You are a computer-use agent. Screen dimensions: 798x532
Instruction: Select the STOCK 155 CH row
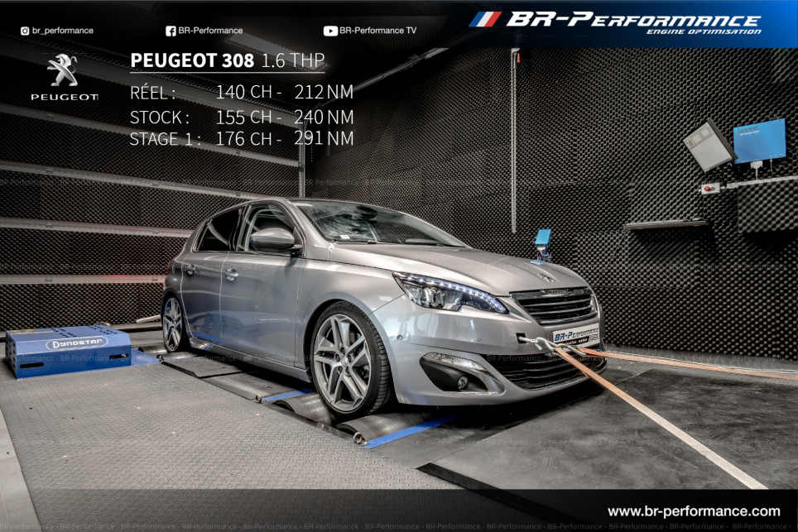pos(241,117)
